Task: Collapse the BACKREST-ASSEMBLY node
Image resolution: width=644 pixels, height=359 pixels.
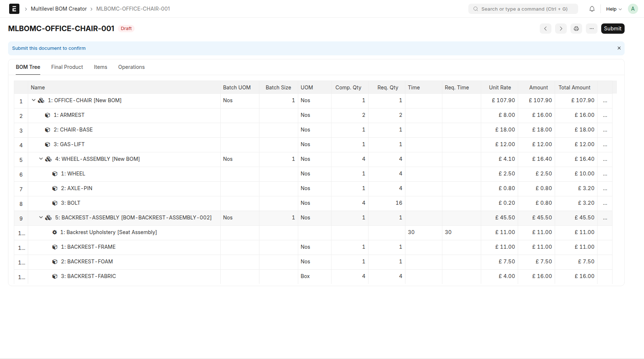Action: pyautogui.click(x=41, y=218)
